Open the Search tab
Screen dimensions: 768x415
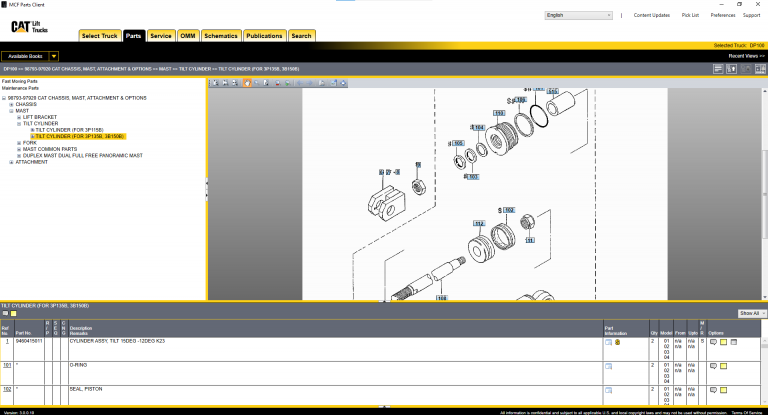(x=301, y=36)
